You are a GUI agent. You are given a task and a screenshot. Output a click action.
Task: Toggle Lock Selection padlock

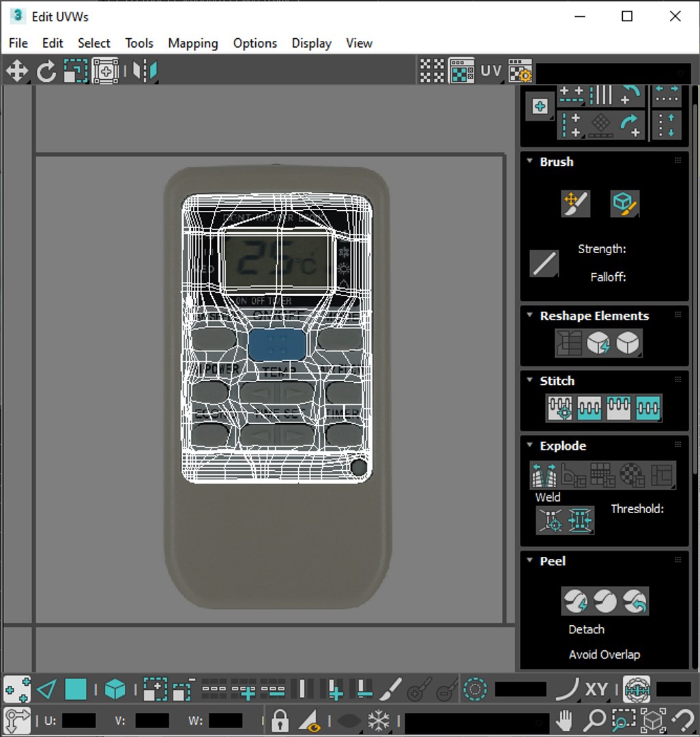coord(280,720)
